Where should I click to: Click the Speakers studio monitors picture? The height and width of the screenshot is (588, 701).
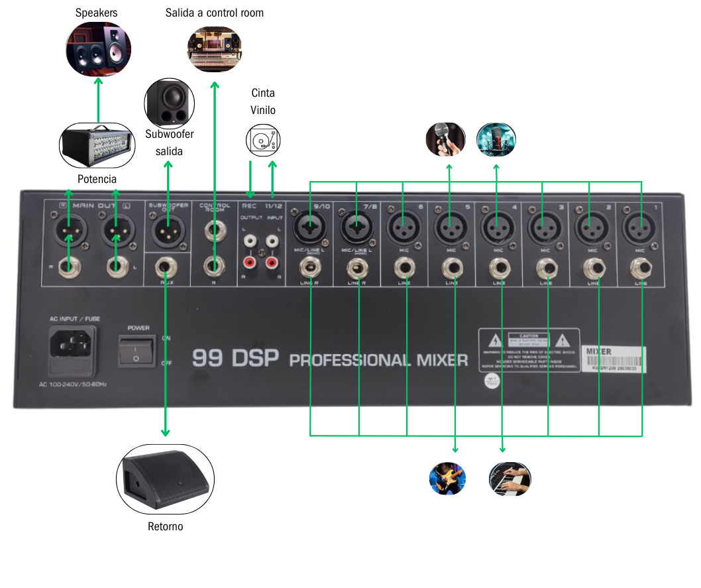tap(98, 49)
